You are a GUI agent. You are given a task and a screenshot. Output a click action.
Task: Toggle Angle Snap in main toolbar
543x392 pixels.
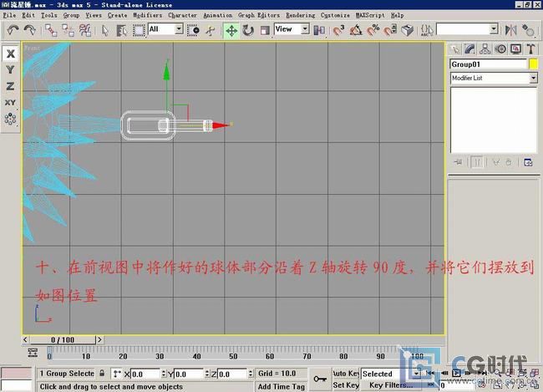(x=356, y=30)
